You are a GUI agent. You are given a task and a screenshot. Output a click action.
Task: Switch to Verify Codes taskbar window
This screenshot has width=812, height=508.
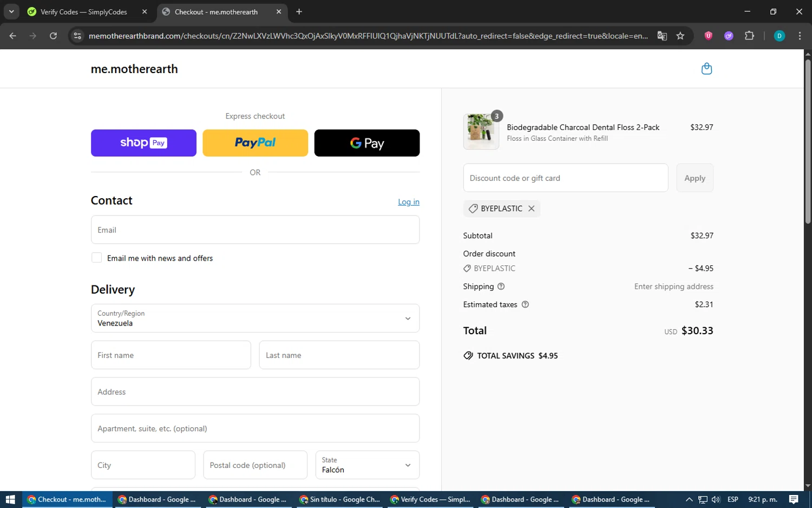[430, 499]
